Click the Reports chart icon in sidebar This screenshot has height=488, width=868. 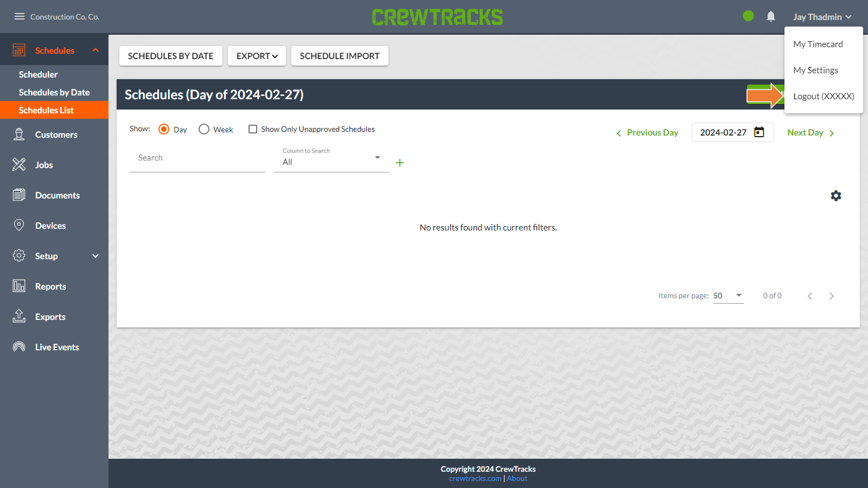[x=19, y=286]
